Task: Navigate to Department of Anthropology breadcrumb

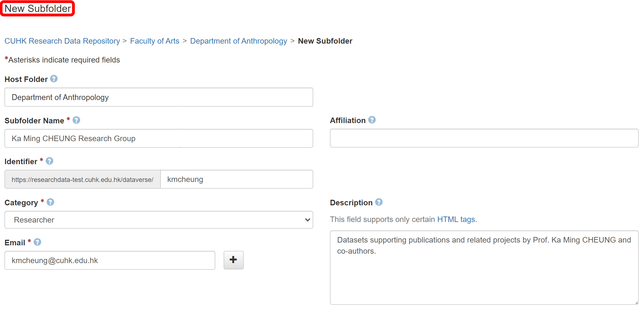Action: (x=238, y=41)
